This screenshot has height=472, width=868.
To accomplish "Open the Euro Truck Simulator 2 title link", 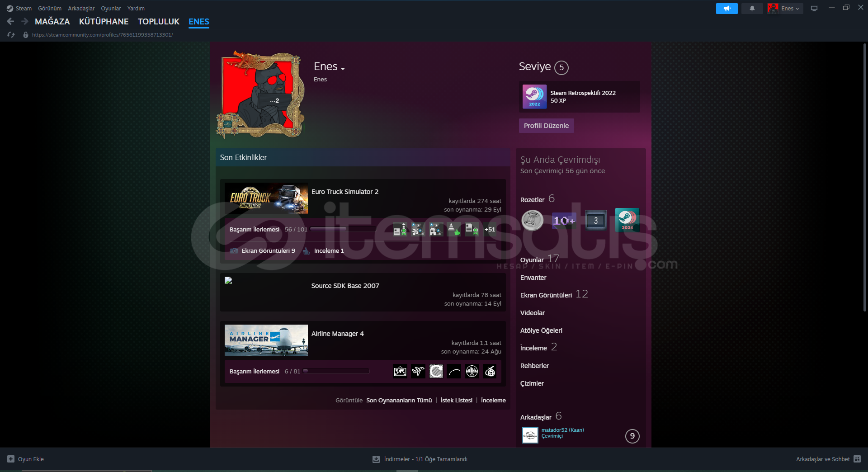I will click(345, 192).
